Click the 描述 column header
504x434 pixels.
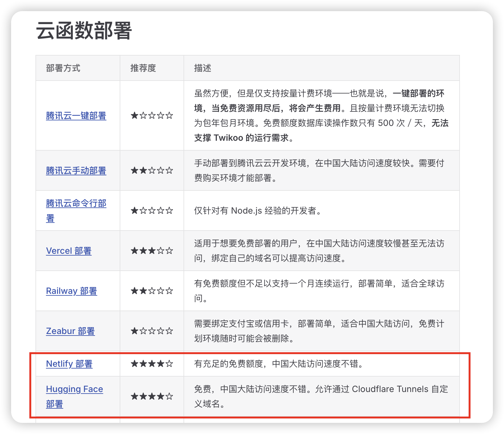[203, 68]
